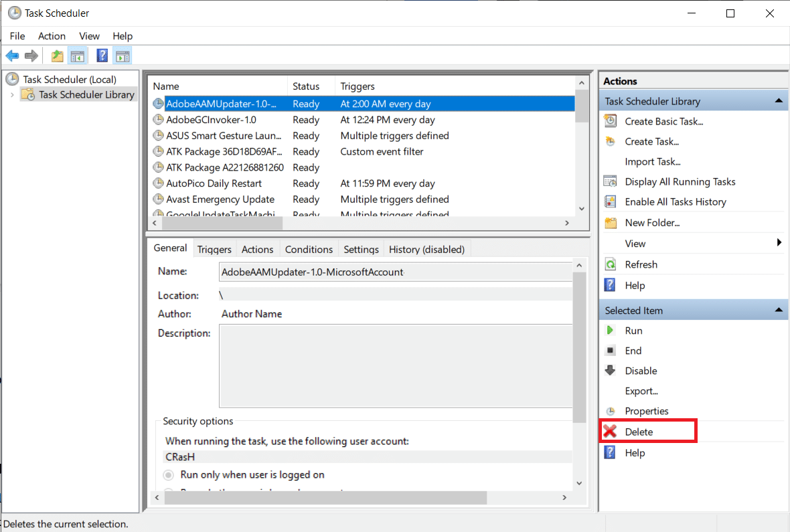
Task: Collapse the Task Scheduler Library actions section
Action: (x=779, y=101)
